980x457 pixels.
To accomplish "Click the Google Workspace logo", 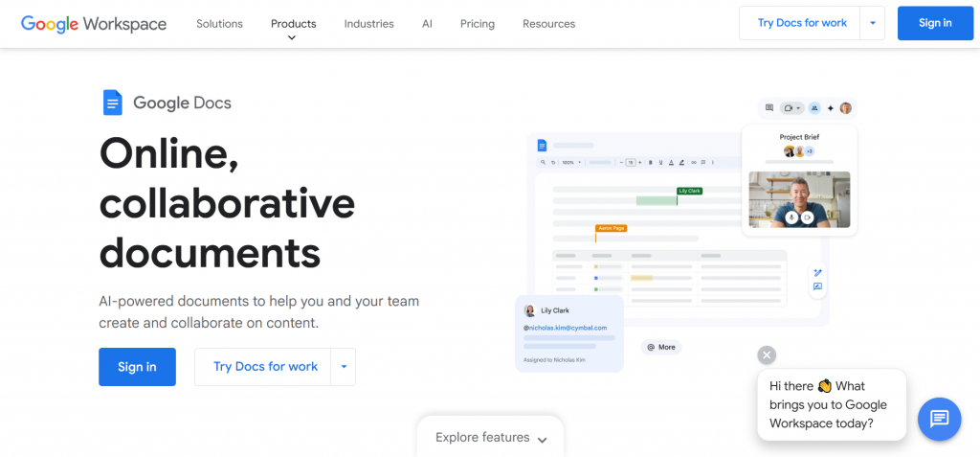I will [94, 24].
